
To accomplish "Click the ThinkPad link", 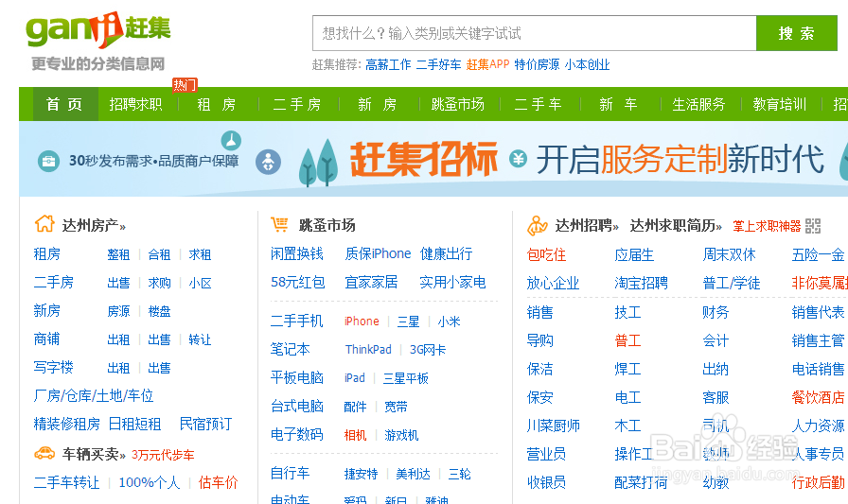I will [368, 350].
